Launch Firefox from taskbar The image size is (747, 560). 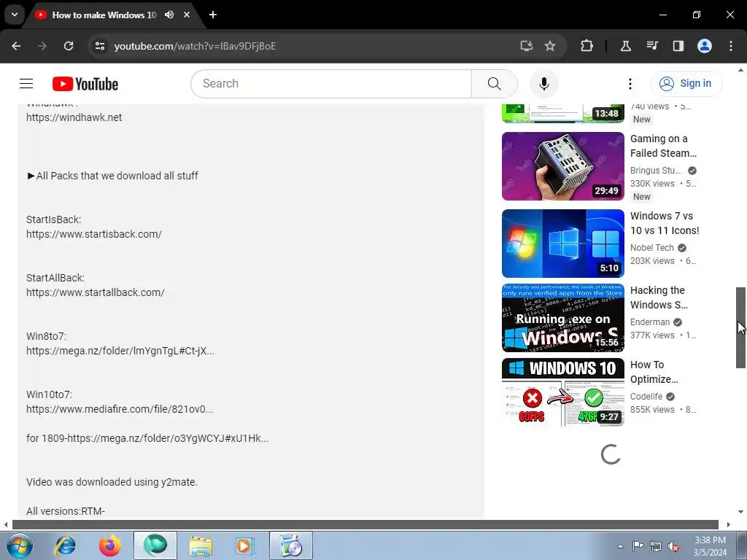109,545
